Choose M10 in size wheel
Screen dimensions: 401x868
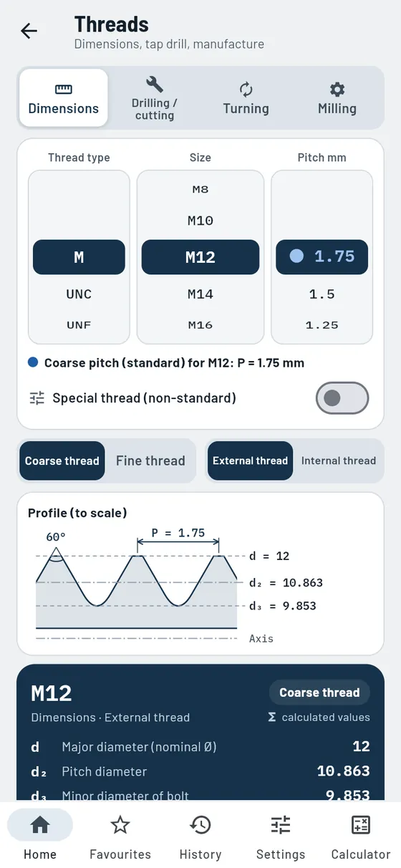(x=200, y=221)
